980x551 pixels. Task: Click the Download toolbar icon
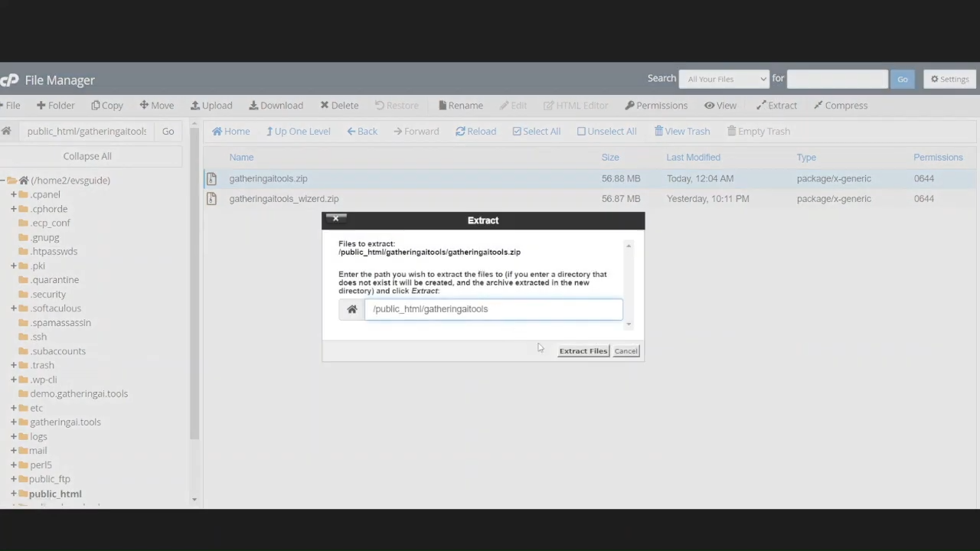pyautogui.click(x=253, y=106)
